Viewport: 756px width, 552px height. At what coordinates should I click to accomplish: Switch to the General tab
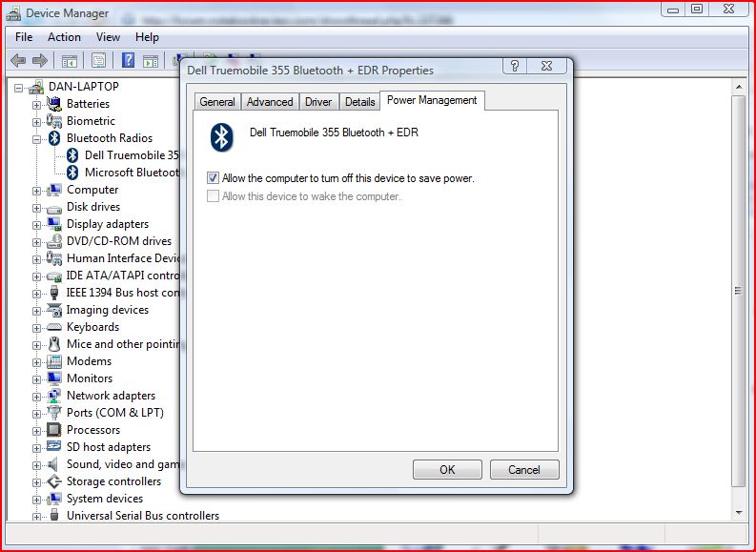(217, 102)
